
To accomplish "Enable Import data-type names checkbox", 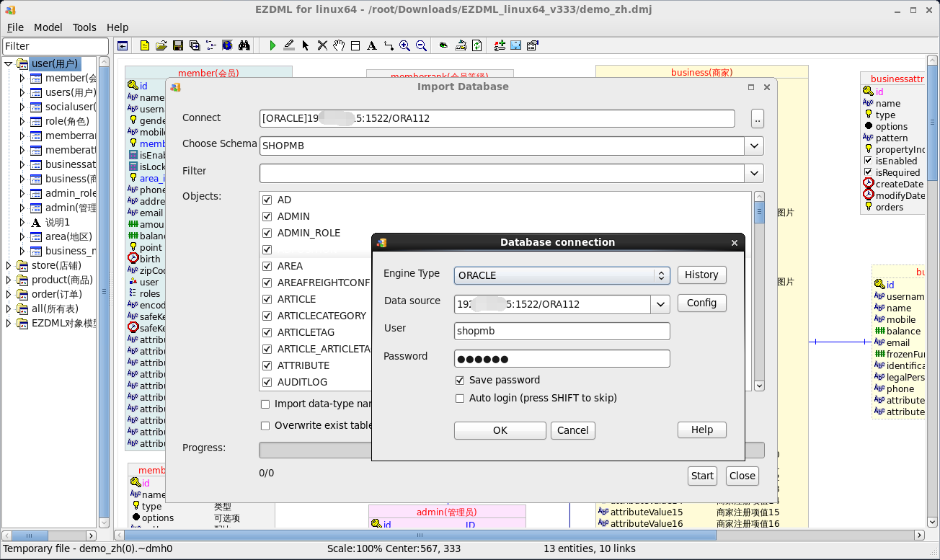I will pos(265,404).
